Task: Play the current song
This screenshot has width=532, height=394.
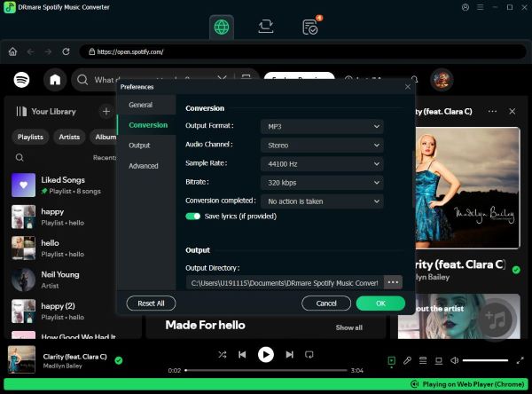Action: (x=266, y=355)
